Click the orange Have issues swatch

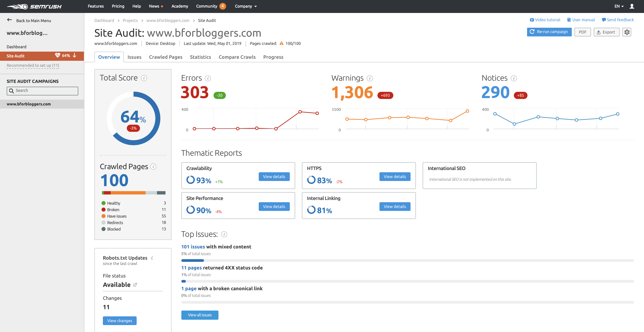pos(104,216)
